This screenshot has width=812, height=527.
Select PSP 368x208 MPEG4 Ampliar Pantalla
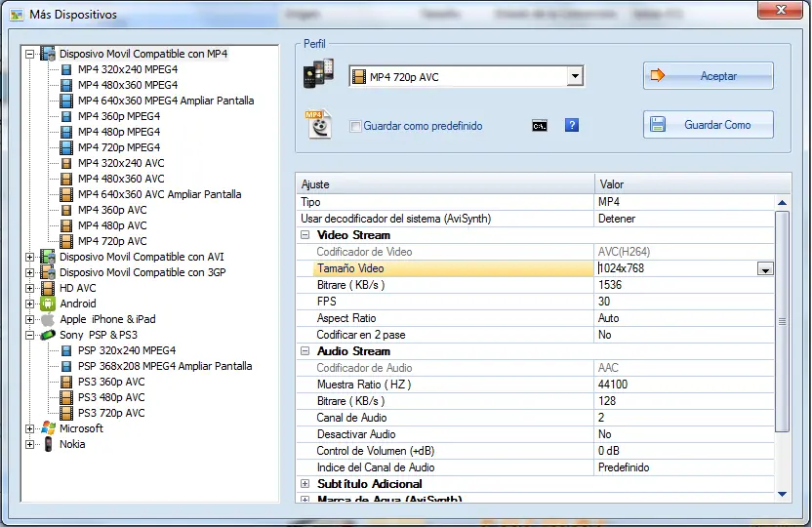pyautogui.click(x=165, y=366)
